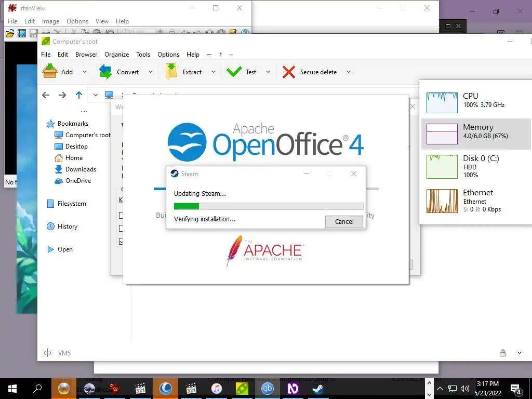This screenshot has width=532, height=399.
Task: Open PeaZip's File menu
Action: point(46,54)
